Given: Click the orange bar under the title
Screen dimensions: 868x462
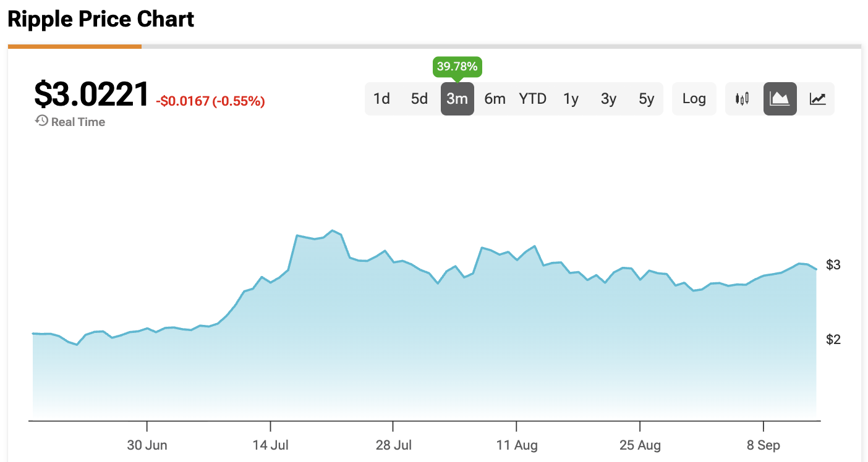Looking at the screenshot, I should 75,46.
